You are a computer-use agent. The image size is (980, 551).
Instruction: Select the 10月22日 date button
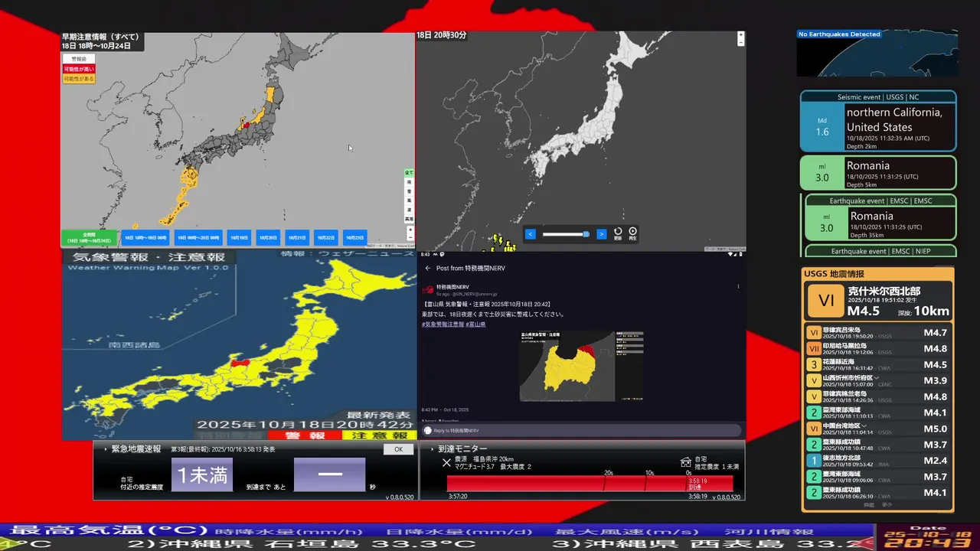pos(325,238)
